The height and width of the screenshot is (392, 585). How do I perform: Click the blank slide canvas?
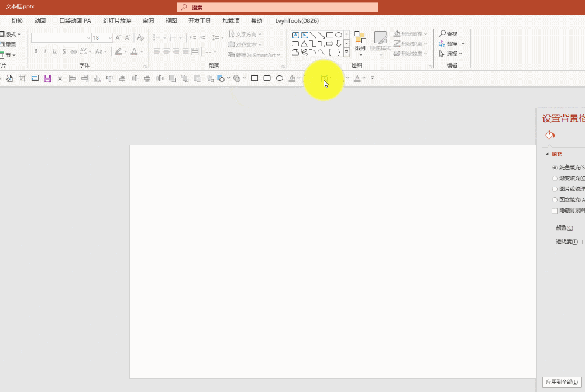click(333, 261)
